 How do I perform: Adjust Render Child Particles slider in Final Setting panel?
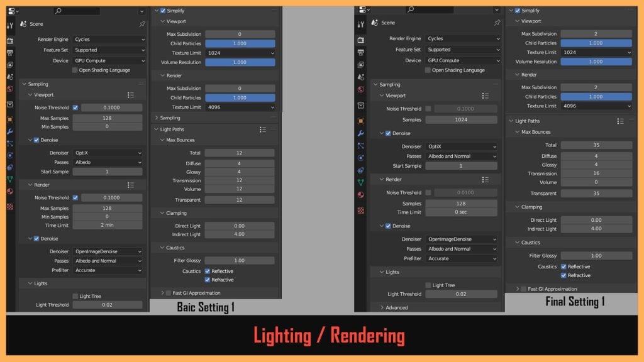(x=596, y=96)
